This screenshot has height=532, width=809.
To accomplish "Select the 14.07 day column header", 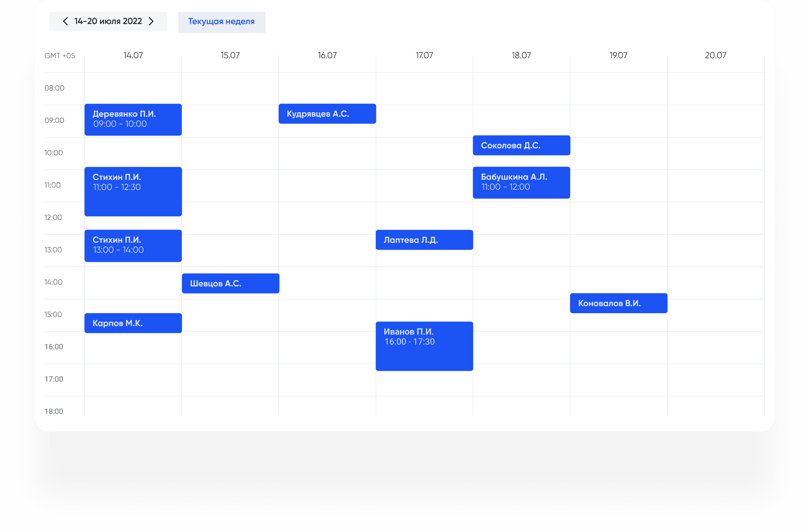I will click(133, 56).
